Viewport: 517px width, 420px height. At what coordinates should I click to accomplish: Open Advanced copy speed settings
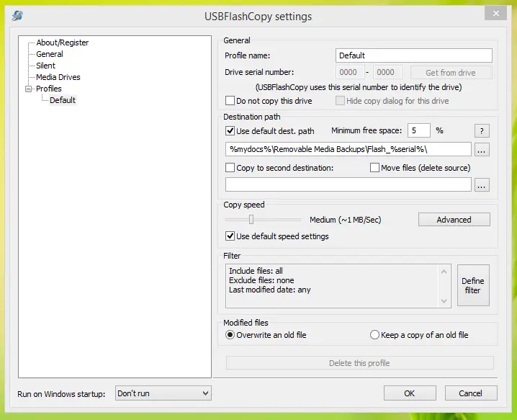(x=454, y=220)
